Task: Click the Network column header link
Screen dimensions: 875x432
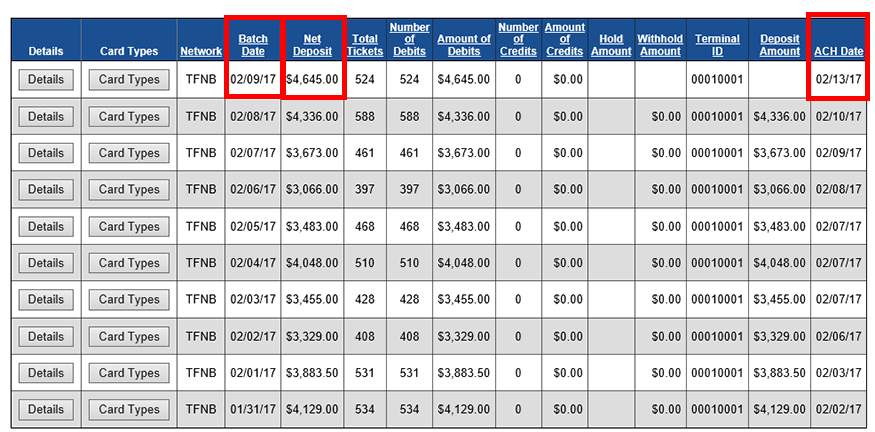Action: [201, 51]
